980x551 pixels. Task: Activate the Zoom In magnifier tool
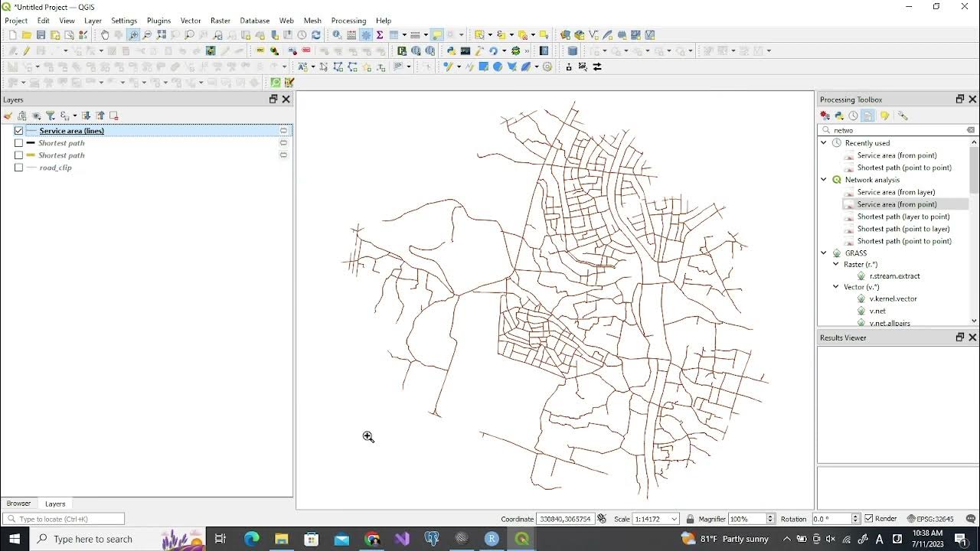pos(133,35)
